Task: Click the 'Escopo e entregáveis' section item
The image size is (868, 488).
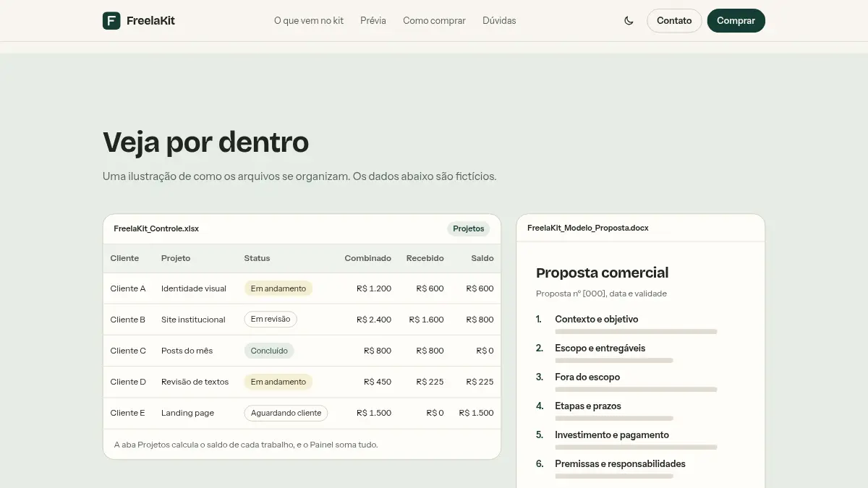Action: click(x=600, y=348)
